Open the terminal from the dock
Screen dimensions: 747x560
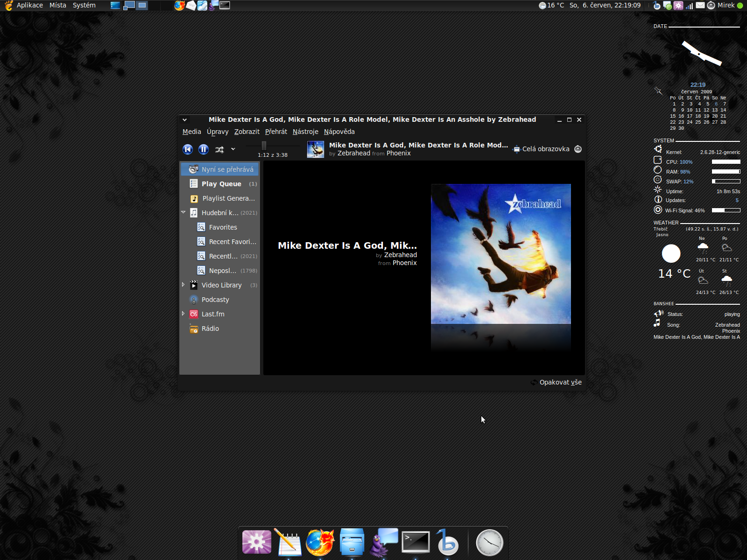[x=416, y=542]
